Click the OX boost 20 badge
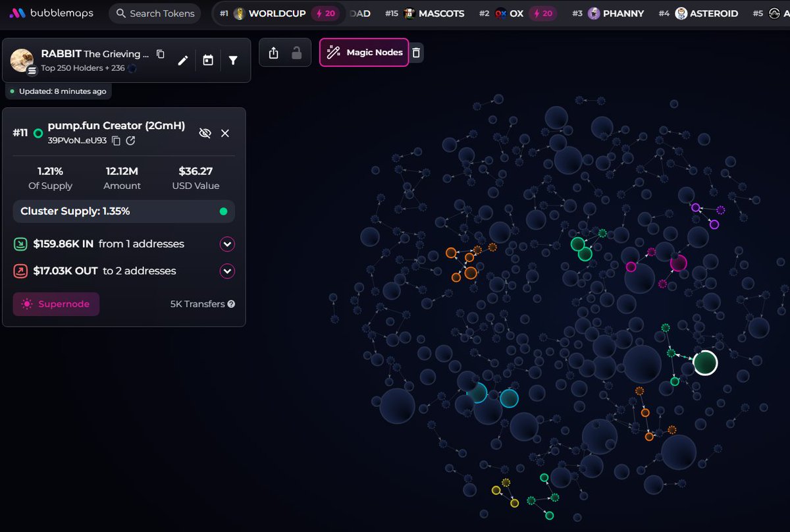This screenshot has height=532, width=790. (542, 13)
